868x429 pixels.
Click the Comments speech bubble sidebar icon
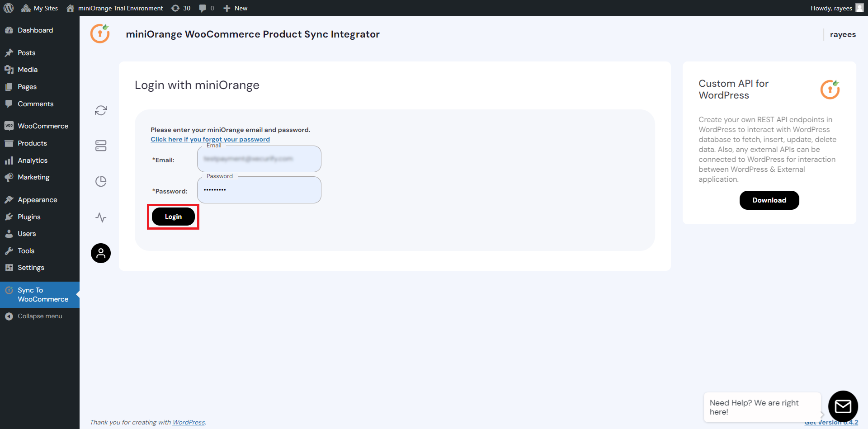click(x=9, y=104)
